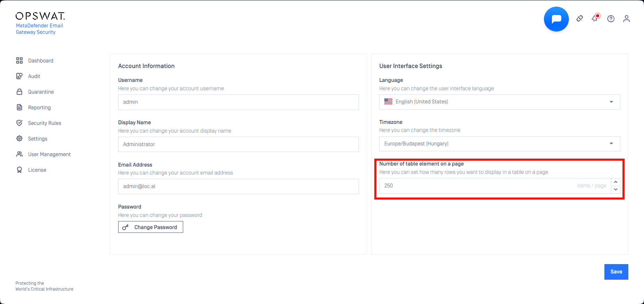Decrease items per page with down arrow
Screen dimensions: 644x304
point(616,189)
